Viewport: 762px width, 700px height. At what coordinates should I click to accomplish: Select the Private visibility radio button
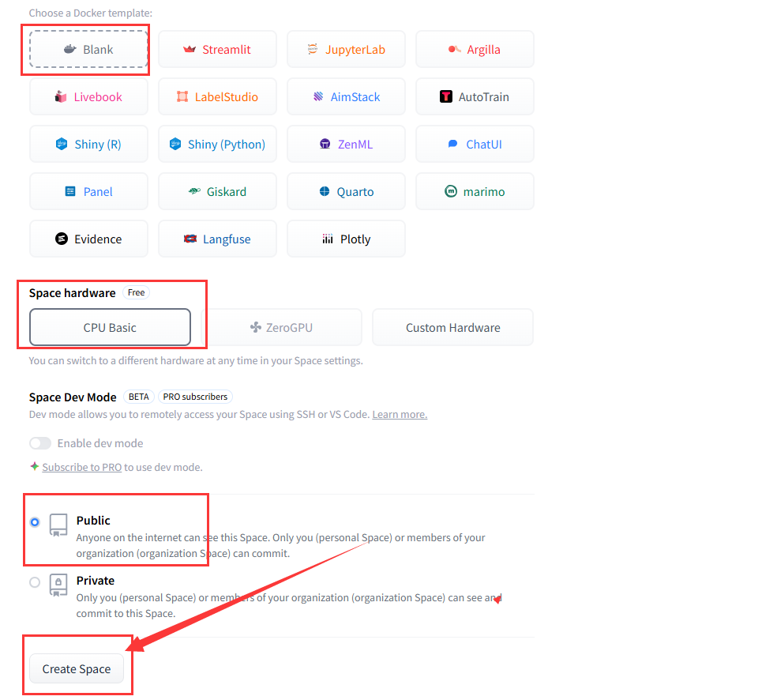34,582
